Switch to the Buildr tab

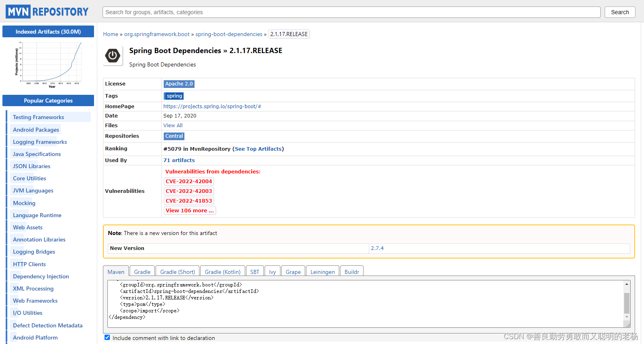coord(352,271)
